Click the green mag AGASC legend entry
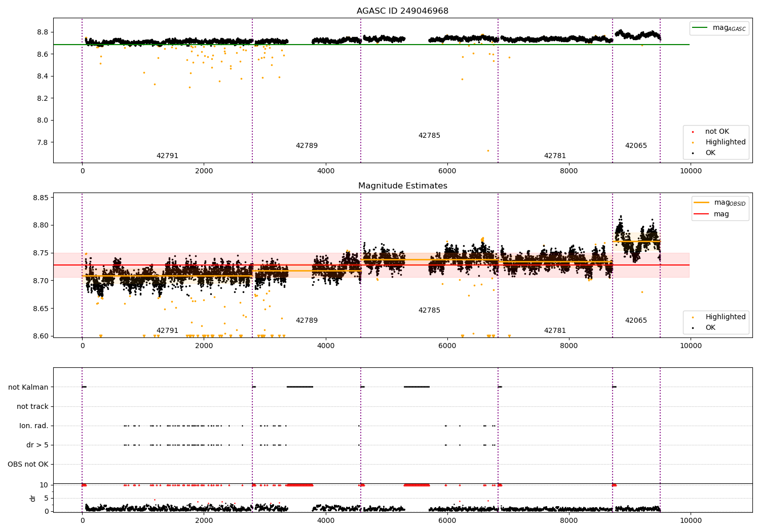The image size is (760, 532). [719, 28]
